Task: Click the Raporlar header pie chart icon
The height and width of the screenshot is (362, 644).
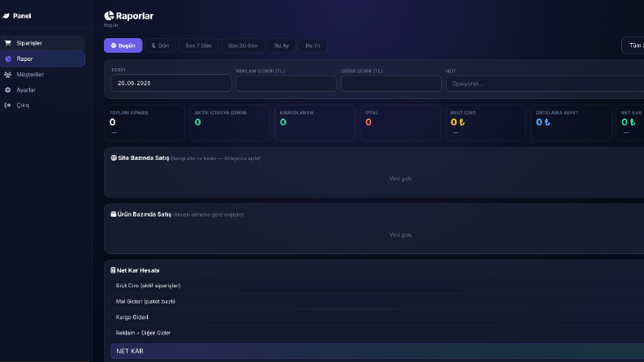Action: 109,15
